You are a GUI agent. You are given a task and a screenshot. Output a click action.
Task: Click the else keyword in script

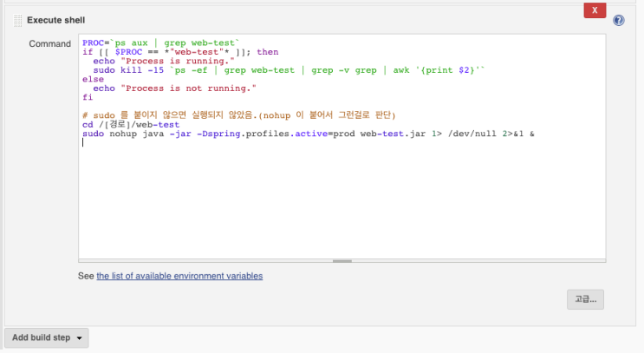(x=93, y=79)
